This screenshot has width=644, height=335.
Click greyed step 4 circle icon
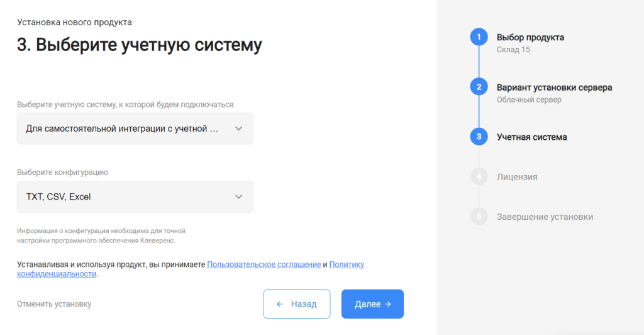pyautogui.click(x=479, y=177)
